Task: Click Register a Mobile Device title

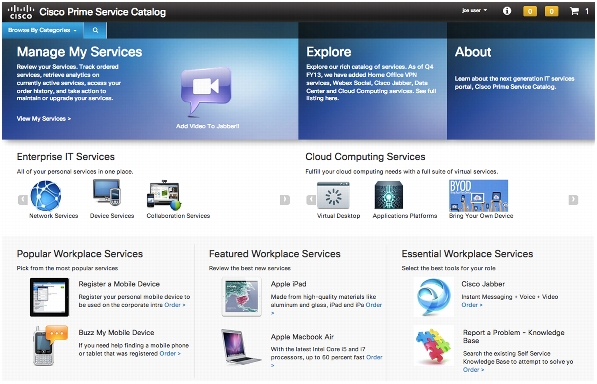Action: click(x=119, y=284)
